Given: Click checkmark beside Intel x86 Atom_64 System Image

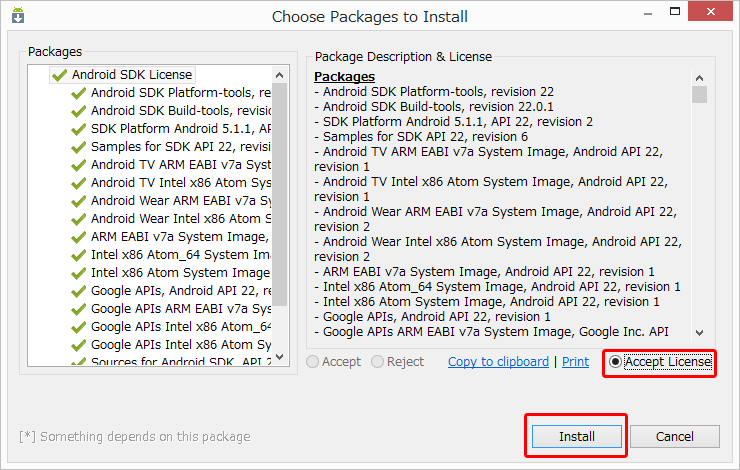Looking at the screenshot, I should pos(78,255).
